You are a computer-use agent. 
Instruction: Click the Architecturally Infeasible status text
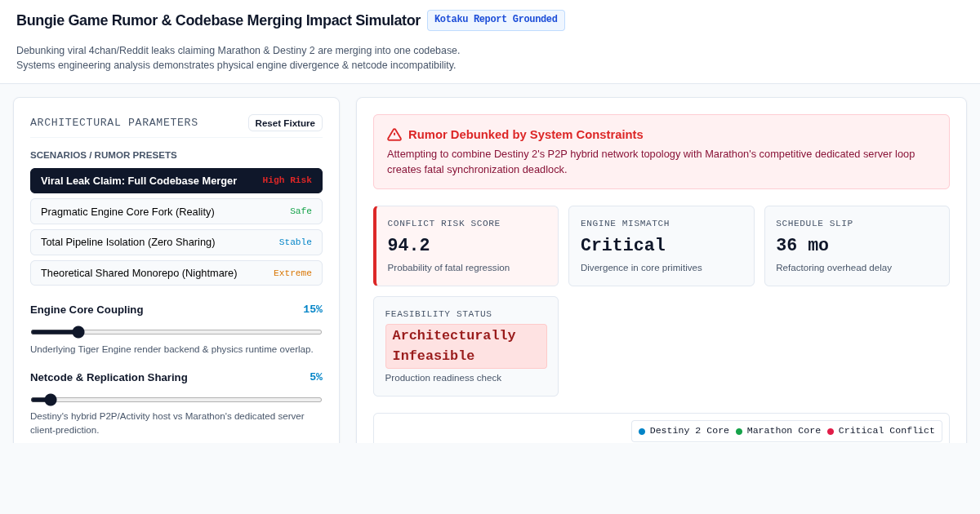[466, 346]
